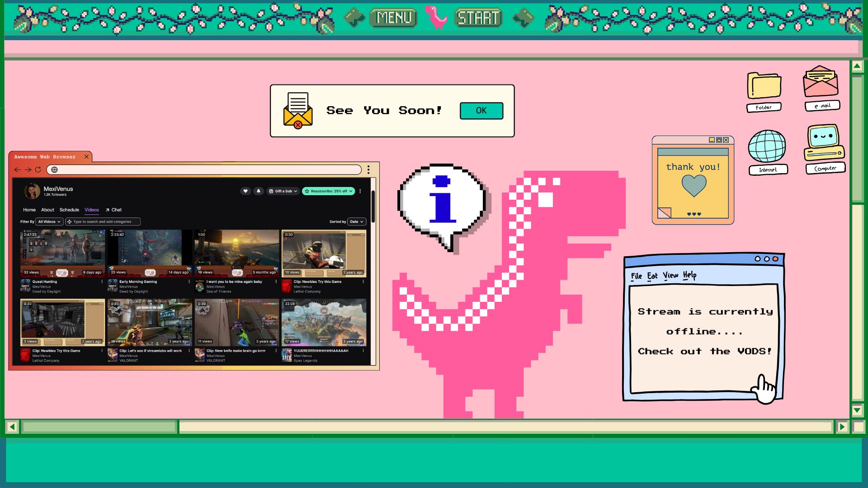868x488 pixels.
Task: Open the Chat popout link
Action: click(x=113, y=210)
